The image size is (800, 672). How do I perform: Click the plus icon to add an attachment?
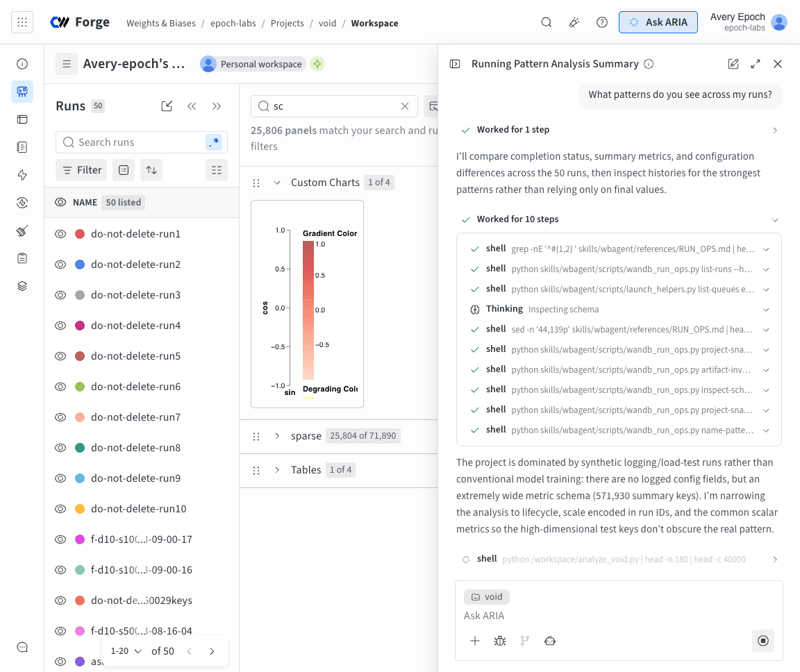475,641
